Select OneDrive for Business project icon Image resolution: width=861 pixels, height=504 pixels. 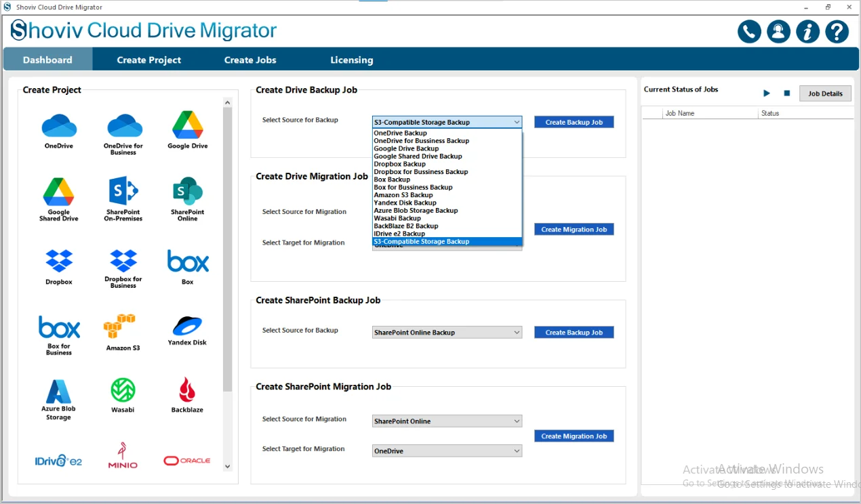click(123, 133)
